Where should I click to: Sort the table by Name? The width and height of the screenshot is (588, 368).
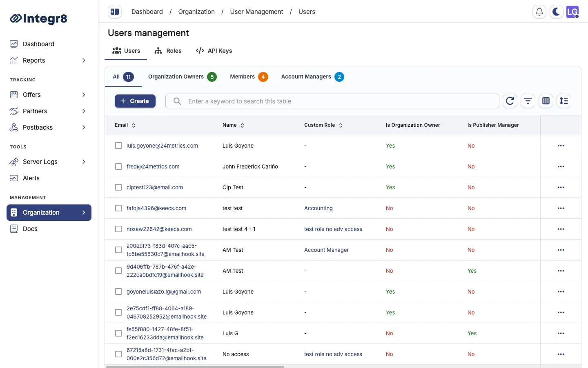coord(234,125)
